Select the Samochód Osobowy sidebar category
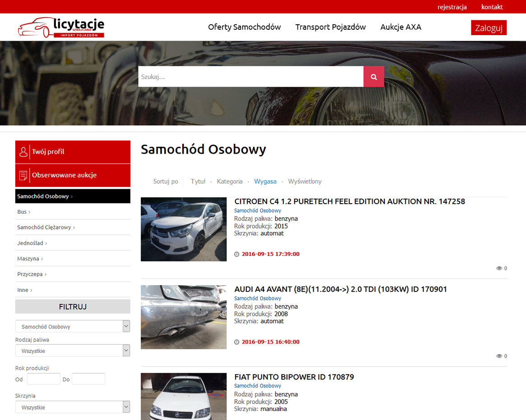This screenshot has height=420, width=526. 73,196
